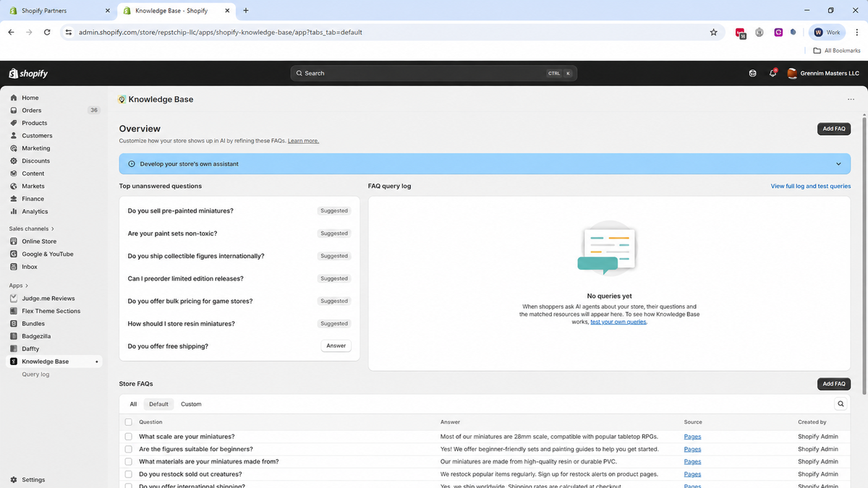Viewport: 868px width, 488px height.
Task: Open the Badgezilla app icon
Action: click(x=14, y=336)
